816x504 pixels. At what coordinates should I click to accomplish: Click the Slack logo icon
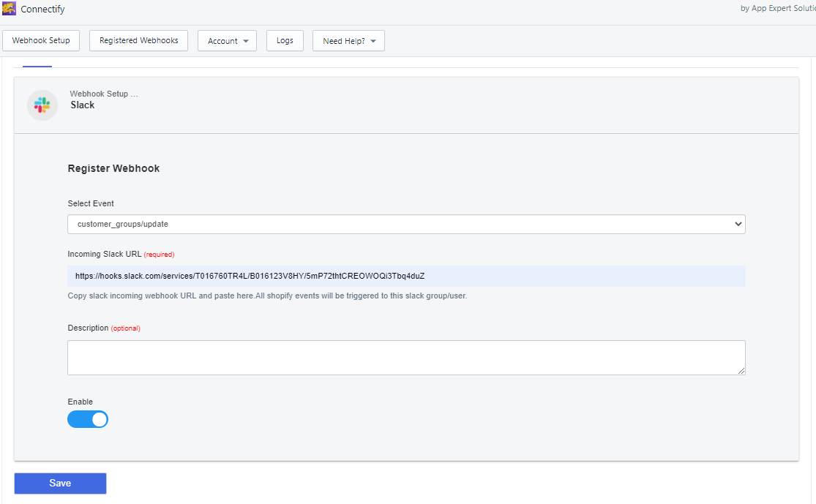pyautogui.click(x=42, y=105)
